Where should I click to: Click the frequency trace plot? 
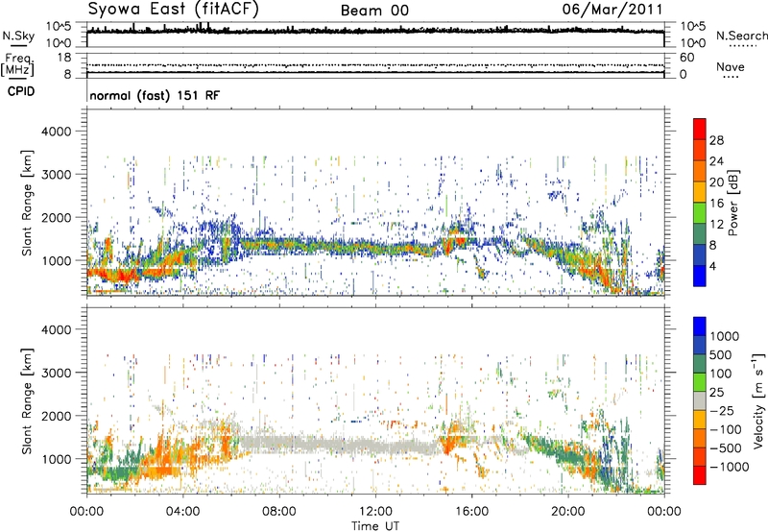375,65
